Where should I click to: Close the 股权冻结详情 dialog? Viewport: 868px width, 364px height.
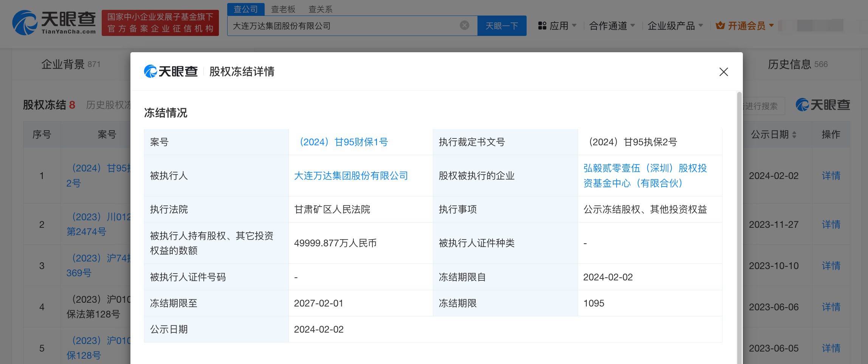tap(723, 72)
